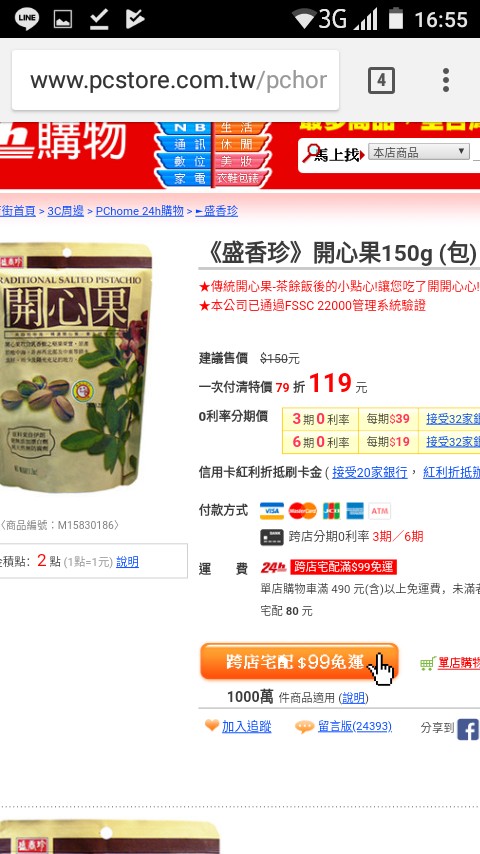Open the 3C周邊 breadcrumb link
The image size is (480, 854).
click(65, 211)
